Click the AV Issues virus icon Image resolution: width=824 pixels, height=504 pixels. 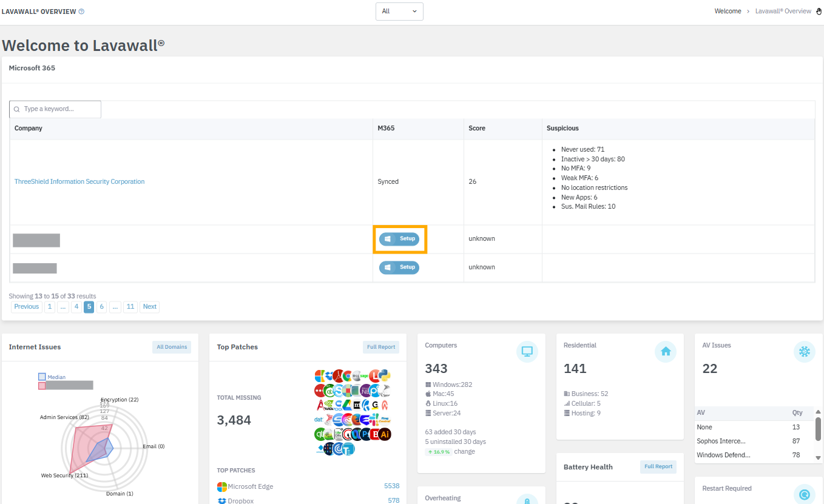pyautogui.click(x=804, y=352)
